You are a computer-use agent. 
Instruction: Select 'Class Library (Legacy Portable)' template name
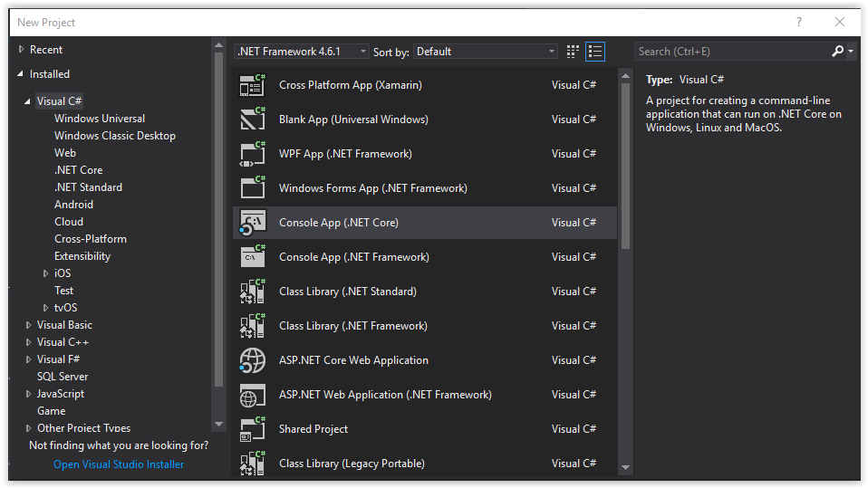pos(352,464)
